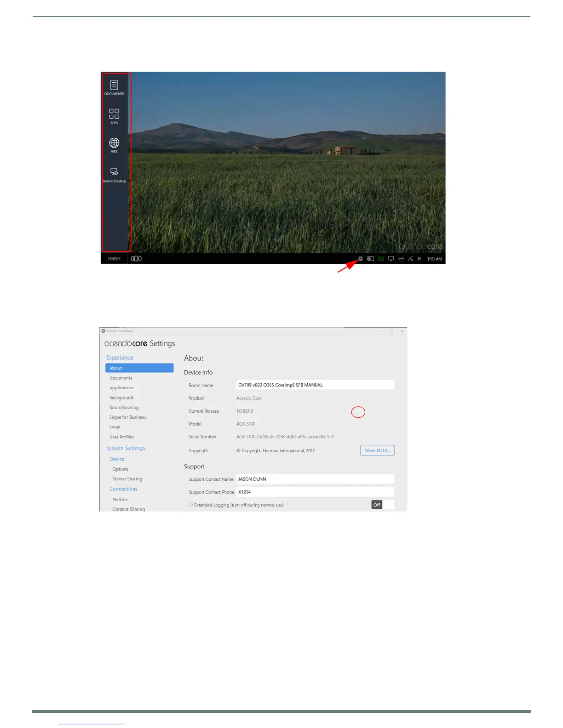Open the Email settings page

click(x=115, y=427)
